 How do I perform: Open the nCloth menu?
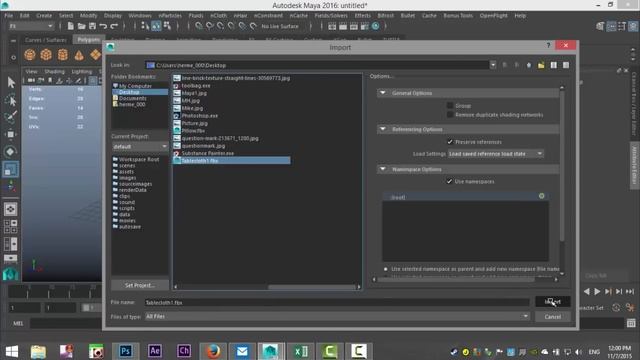(x=218, y=16)
